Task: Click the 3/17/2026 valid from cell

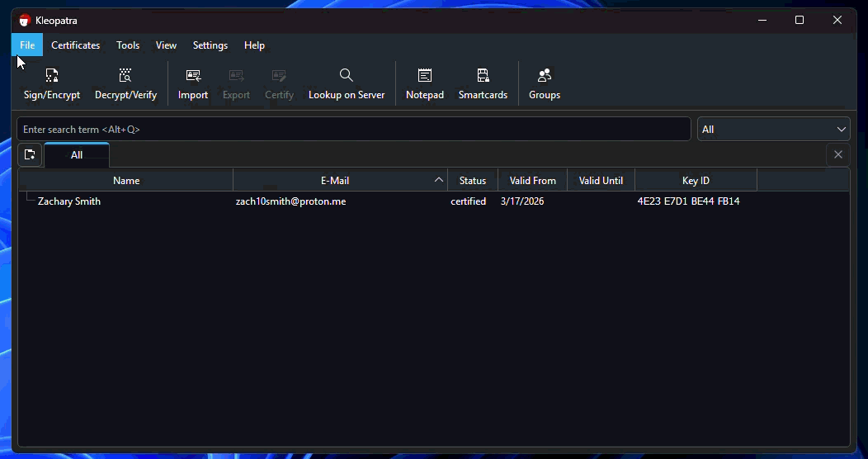Action: click(522, 201)
